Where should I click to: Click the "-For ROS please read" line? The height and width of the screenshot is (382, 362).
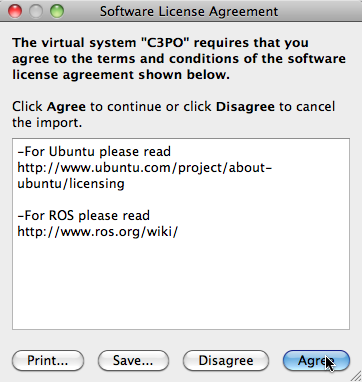pos(83,216)
